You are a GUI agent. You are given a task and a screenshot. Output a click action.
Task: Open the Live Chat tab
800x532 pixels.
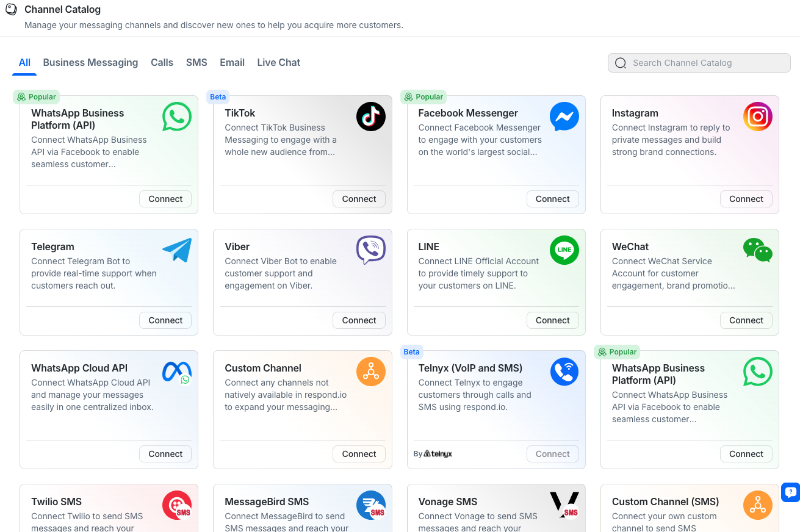(278, 62)
